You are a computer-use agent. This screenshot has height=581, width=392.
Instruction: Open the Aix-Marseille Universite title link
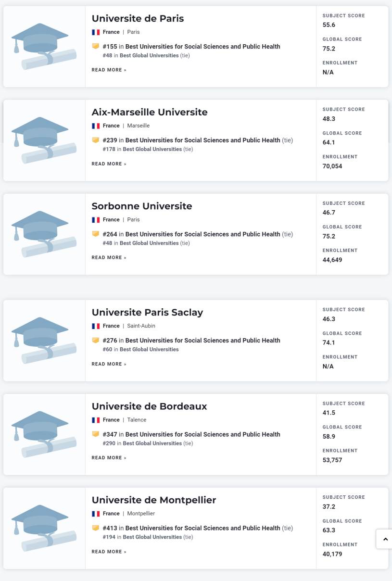[150, 112]
